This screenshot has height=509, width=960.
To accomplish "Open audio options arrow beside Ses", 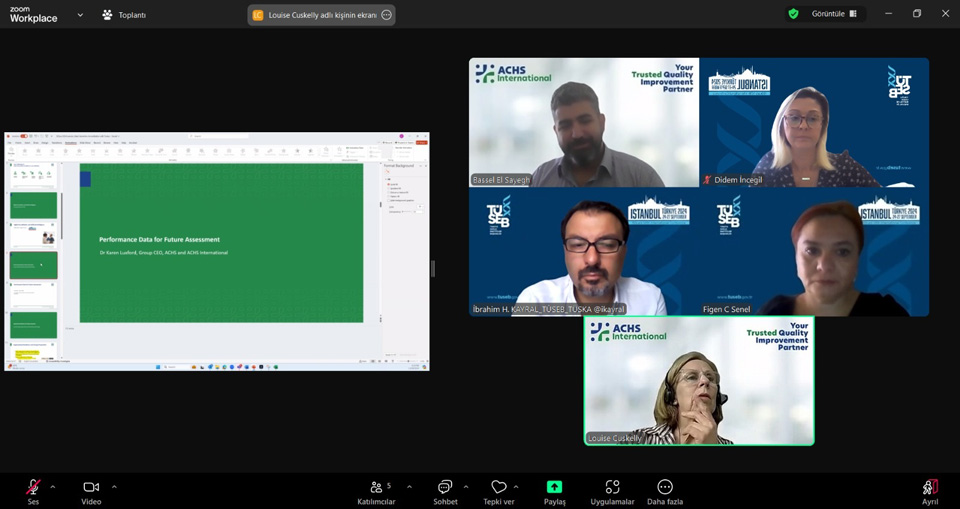I will click(53, 487).
